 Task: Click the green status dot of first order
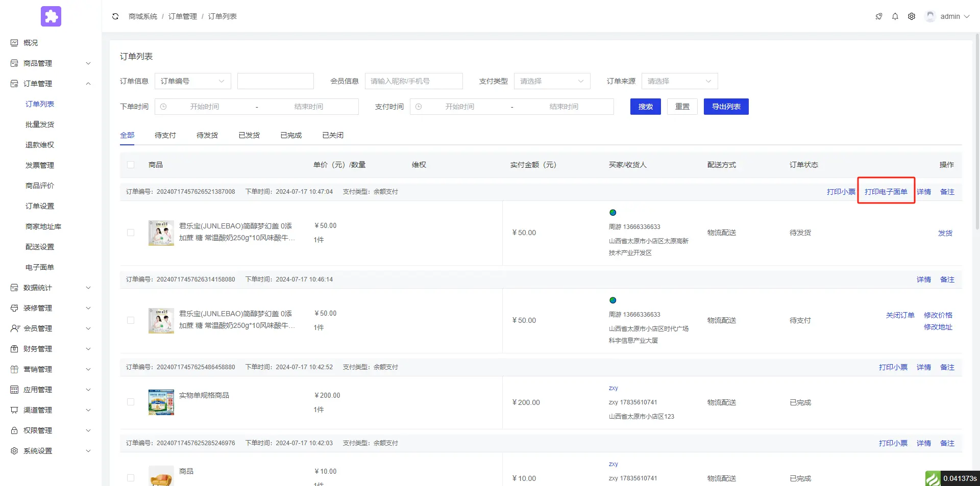[x=612, y=213]
